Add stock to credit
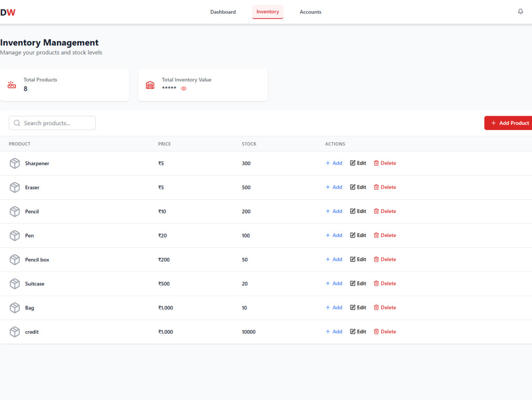Image resolution: width=532 pixels, height=400 pixels. pyautogui.click(x=334, y=332)
